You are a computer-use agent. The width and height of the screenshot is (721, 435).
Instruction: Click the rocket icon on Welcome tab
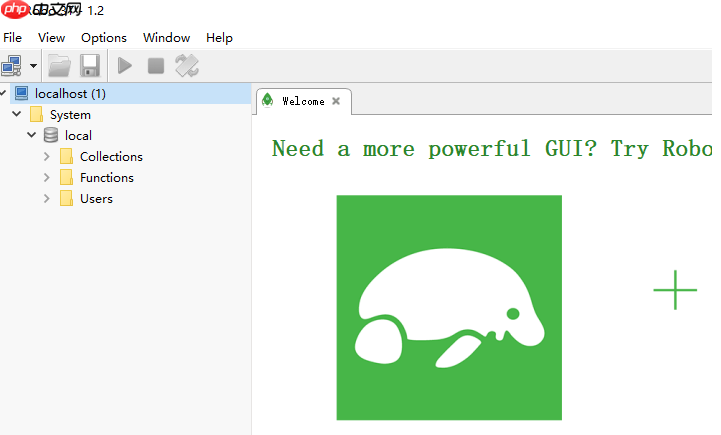pos(268,100)
